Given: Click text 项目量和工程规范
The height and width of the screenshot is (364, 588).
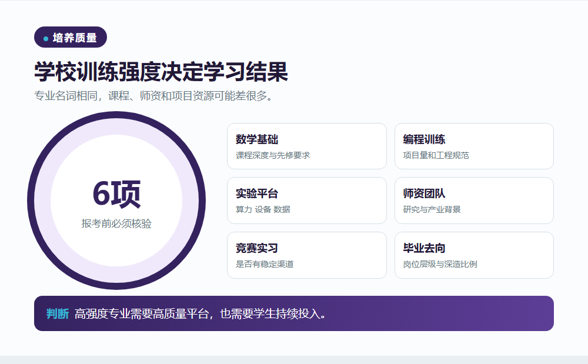Looking at the screenshot, I should point(436,155).
